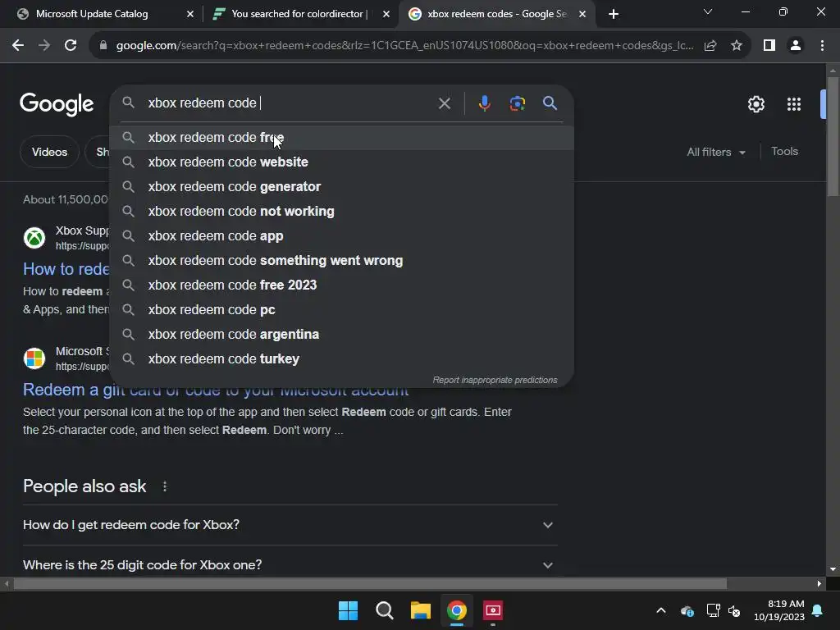Click the horizontal scrollbar thumb
The image size is (840, 630).
370,583
